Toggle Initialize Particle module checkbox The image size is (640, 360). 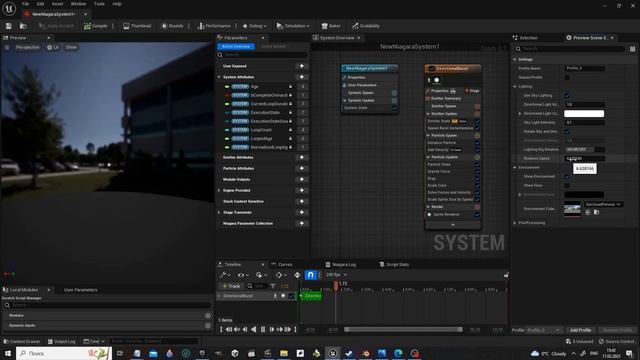(x=477, y=143)
